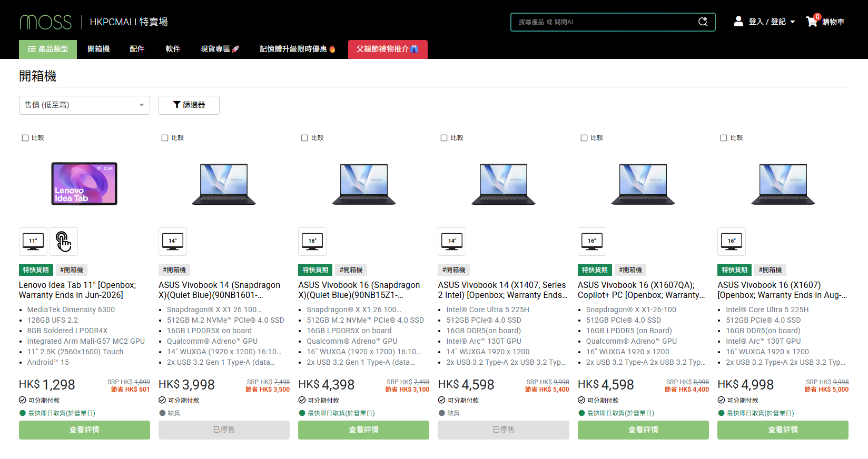Image resolution: width=868 pixels, height=459 pixels.
Task: Click the HK$ 1,298 price
Action: (x=47, y=385)
